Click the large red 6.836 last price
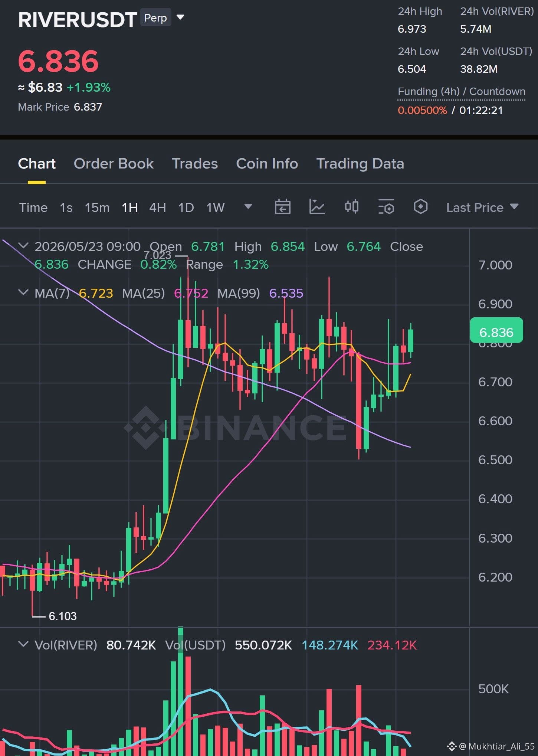Image resolution: width=538 pixels, height=756 pixels. click(x=58, y=61)
